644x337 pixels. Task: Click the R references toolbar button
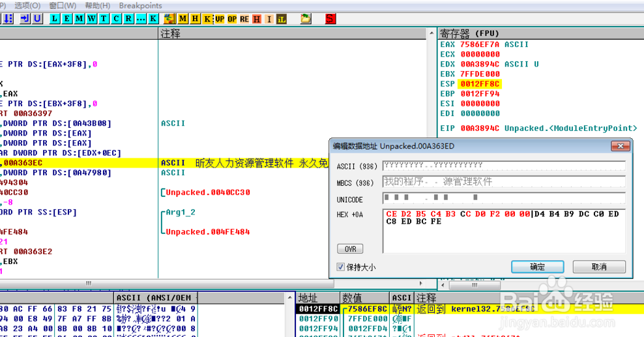click(128, 19)
